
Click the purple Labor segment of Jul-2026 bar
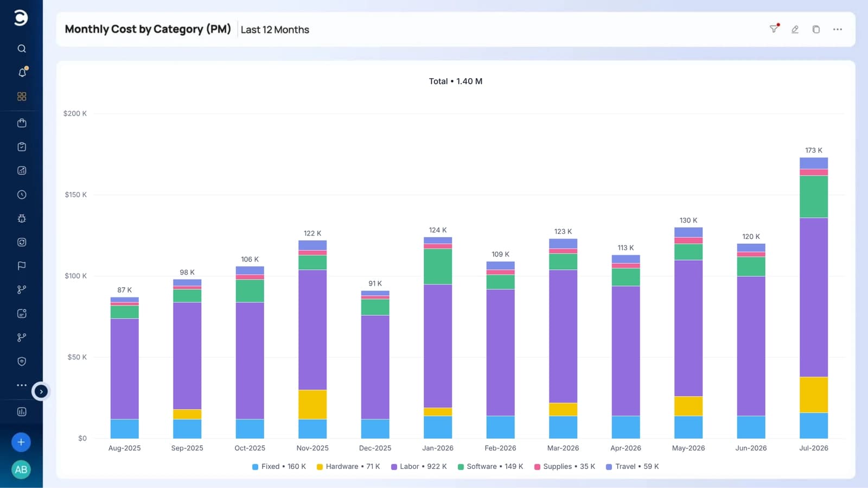pos(814,297)
